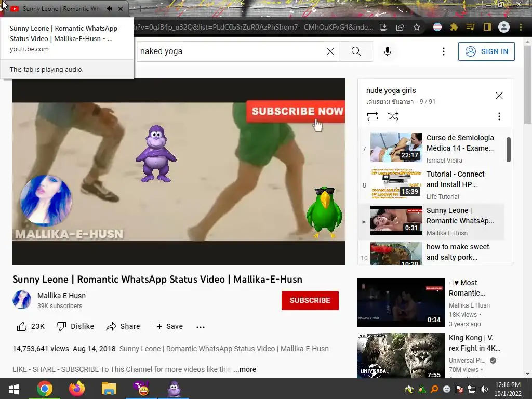532x399 pixels.
Task: Open Chrome profile avatar menu
Action: coord(504,27)
